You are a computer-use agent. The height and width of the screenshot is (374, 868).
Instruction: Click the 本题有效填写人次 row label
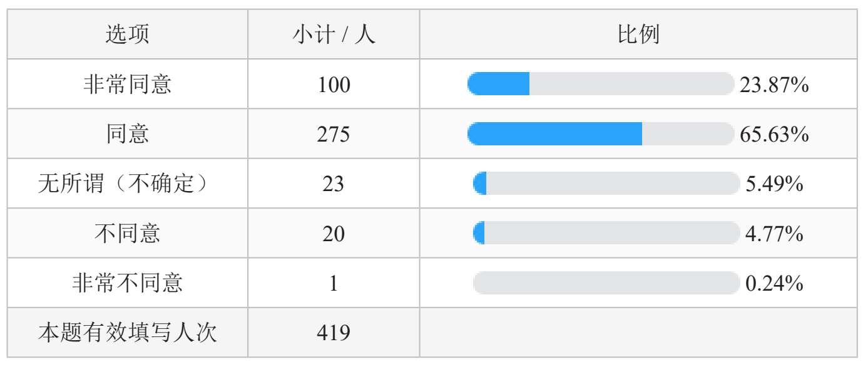coord(127,332)
